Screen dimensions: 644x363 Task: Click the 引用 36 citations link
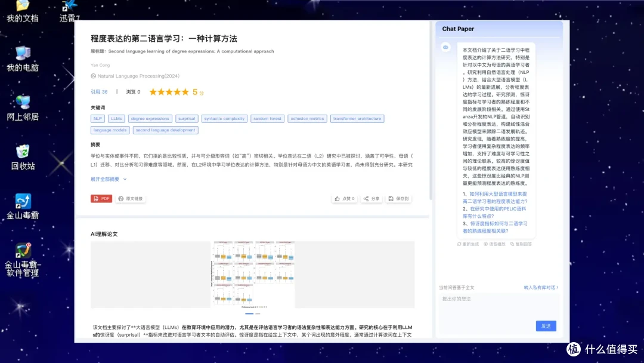pos(99,92)
